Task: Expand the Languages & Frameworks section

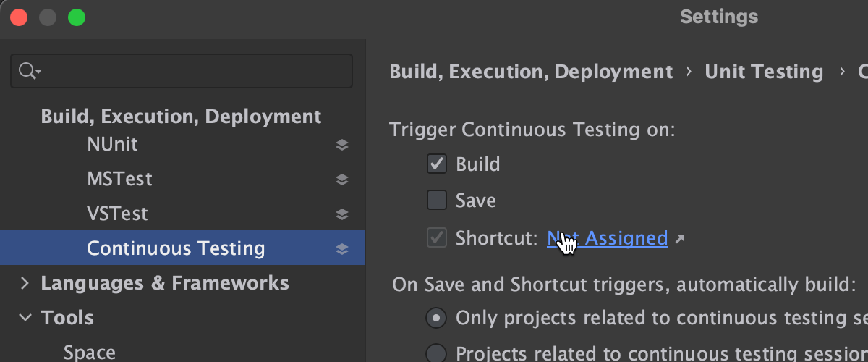Action: tap(25, 283)
